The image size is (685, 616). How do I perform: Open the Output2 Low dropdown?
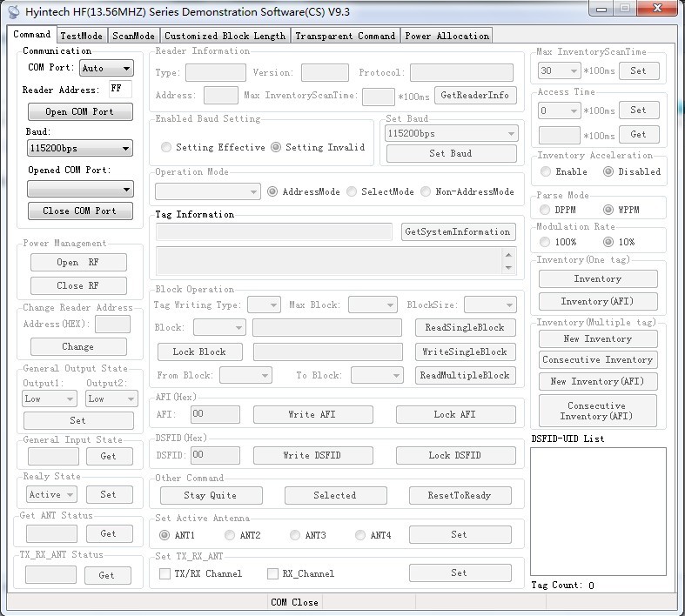coord(112,398)
